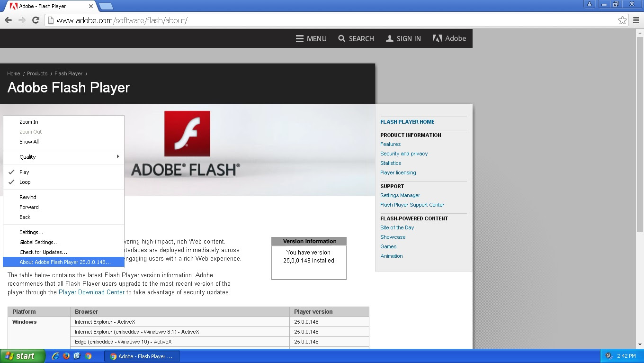Click the Adobe logo in the site header
The image size is (644, 363).
point(449,38)
